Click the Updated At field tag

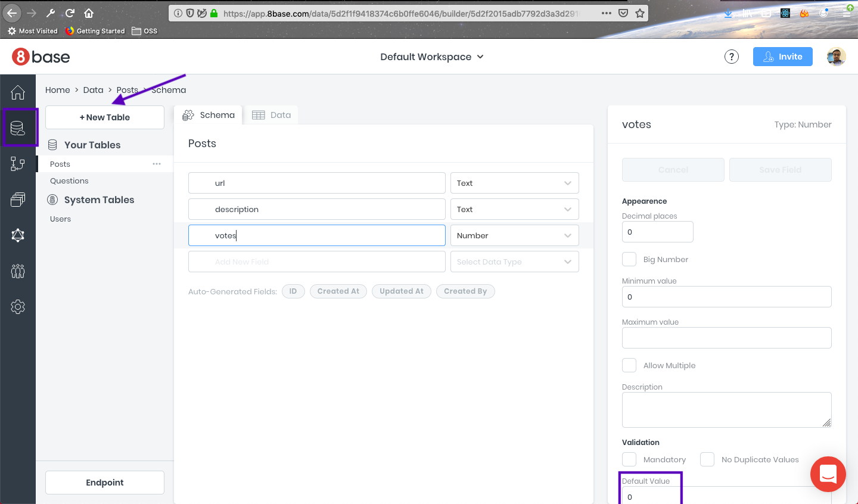pyautogui.click(x=402, y=291)
